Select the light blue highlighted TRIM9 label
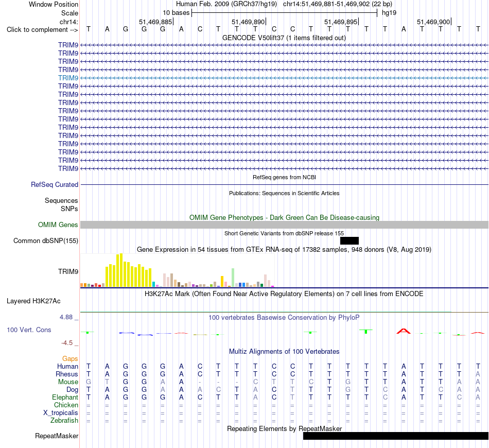 (x=68, y=78)
